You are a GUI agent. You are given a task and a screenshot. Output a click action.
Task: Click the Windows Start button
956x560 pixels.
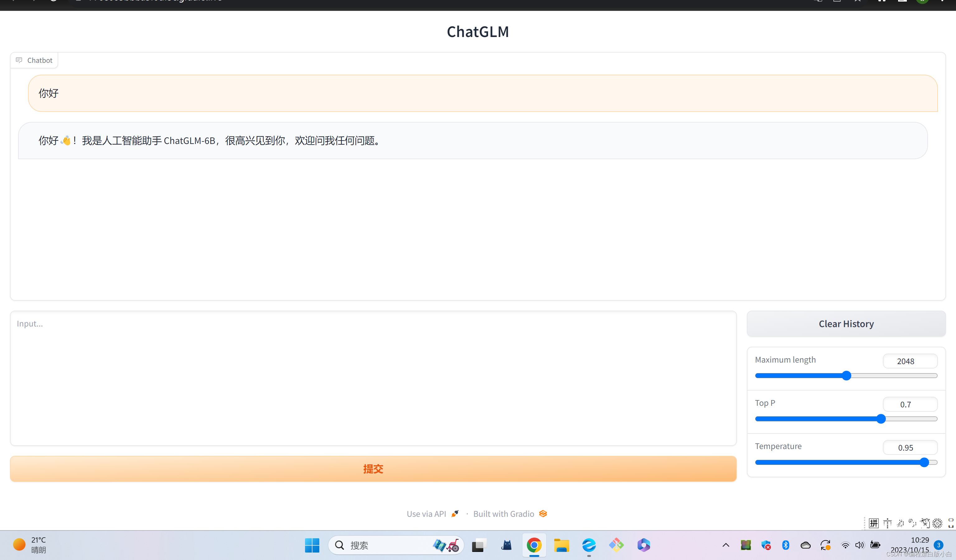[312, 545]
